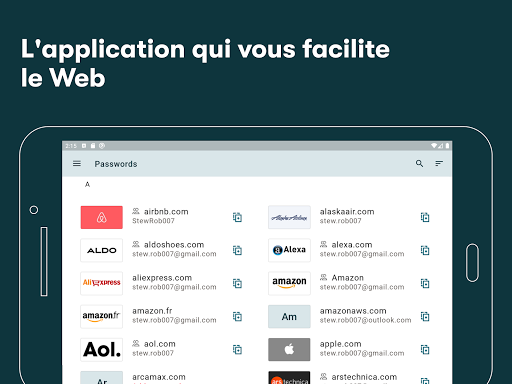Select the Alexa logo thumbnail
Image resolution: width=512 pixels, height=384 pixels.
[x=289, y=250]
